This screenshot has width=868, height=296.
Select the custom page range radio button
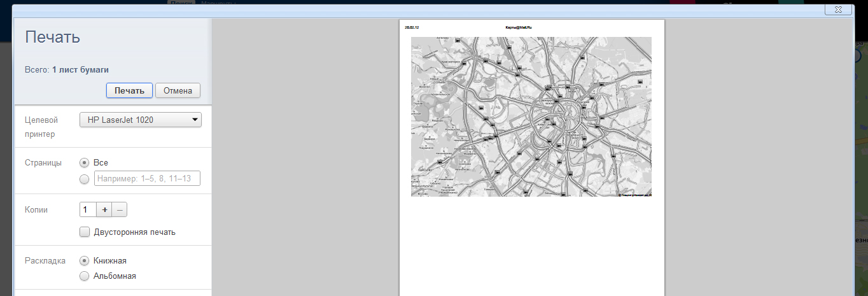click(85, 179)
